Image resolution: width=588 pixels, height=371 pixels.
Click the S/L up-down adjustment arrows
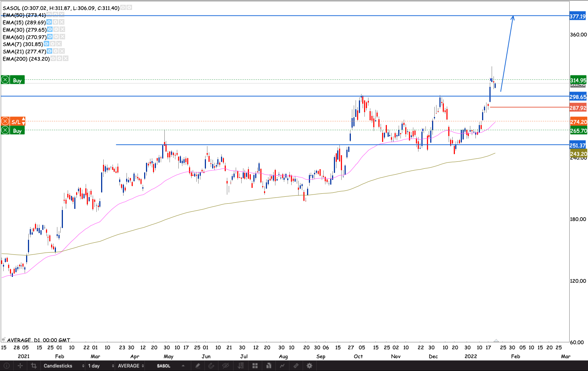(24, 121)
